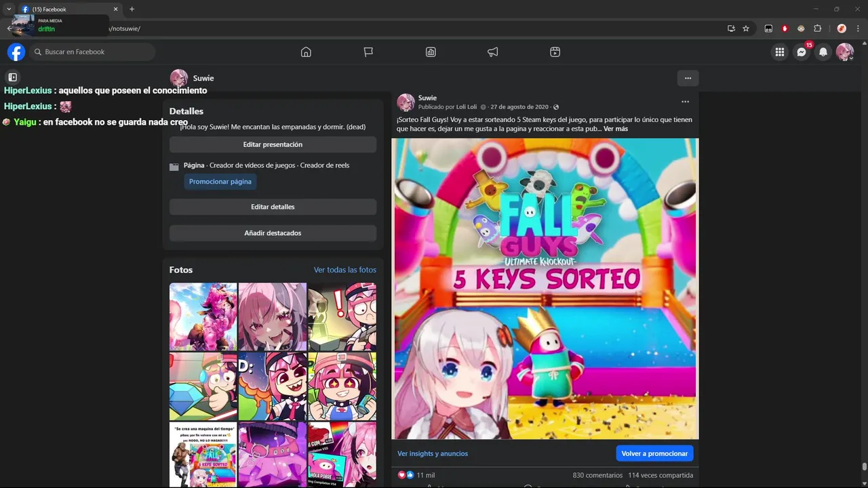Expand the post with Ver más

[616, 129]
